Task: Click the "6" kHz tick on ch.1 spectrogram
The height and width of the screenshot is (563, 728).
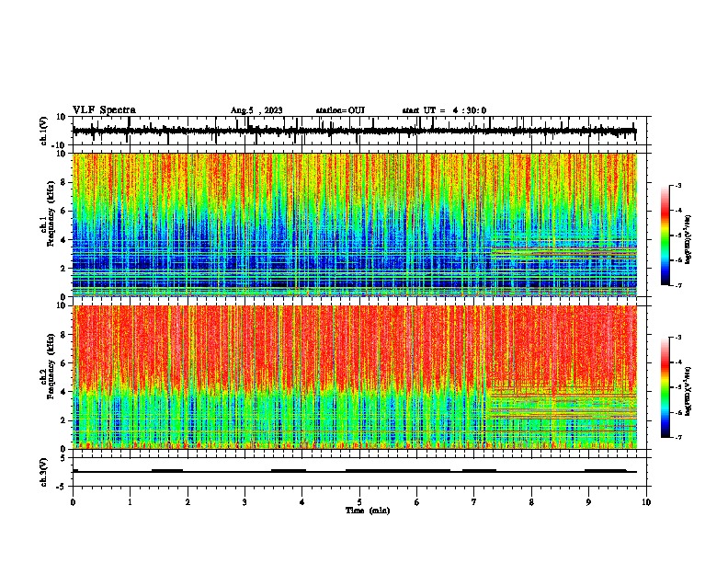Action: click(x=63, y=211)
